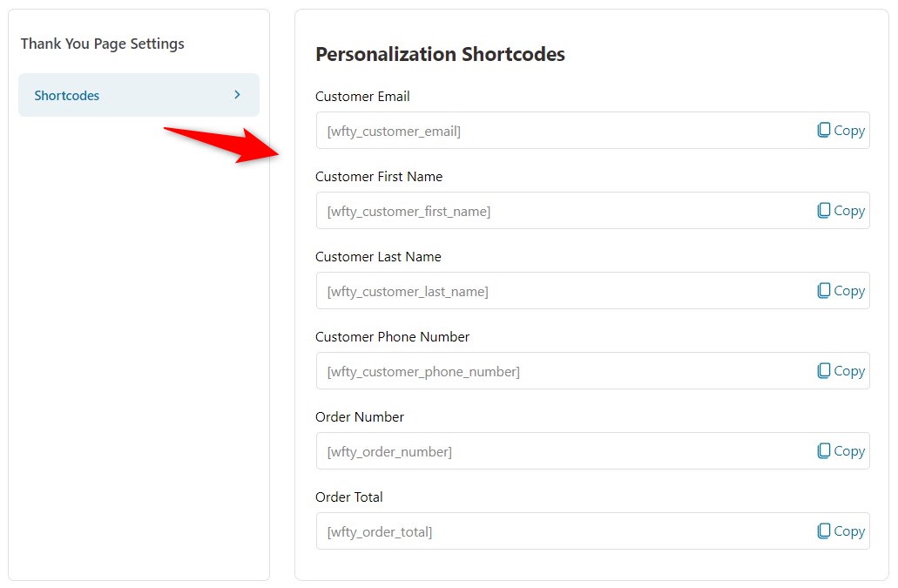The width and height of the screenshot is (898, 588).
Task: Click the Personalization Shortcodes panel heading
Action: (x=440, y=54)
